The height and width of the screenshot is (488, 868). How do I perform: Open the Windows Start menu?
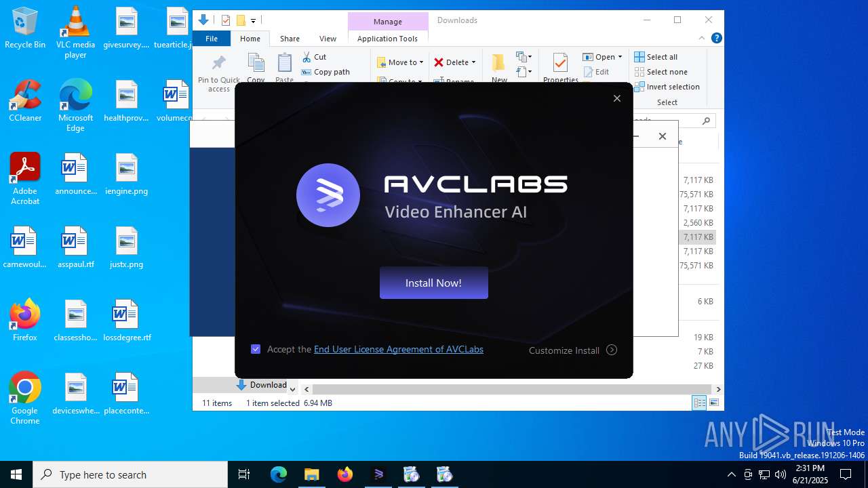click(16, 474)
